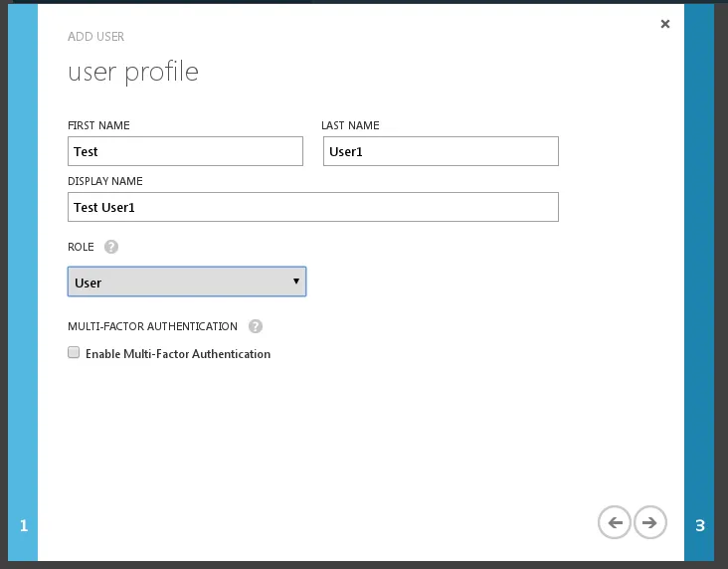Image resolution: width=728 pixels, height=569 pixels.
Task: Click the First Name field
Action: [185, 151]
